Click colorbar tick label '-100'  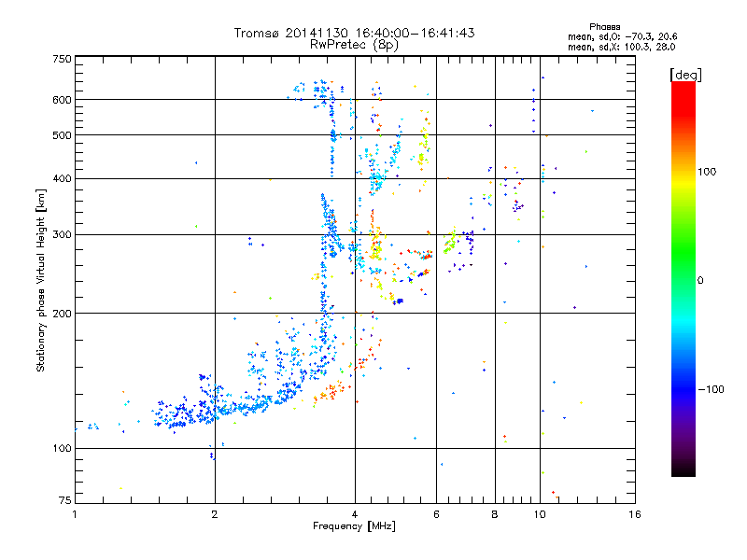point(712,389)
